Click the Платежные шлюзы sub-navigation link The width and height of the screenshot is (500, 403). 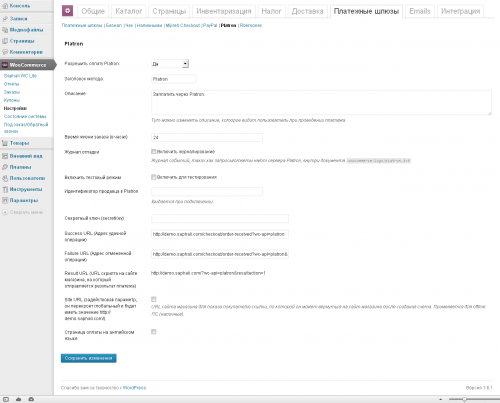click(82, 25)
